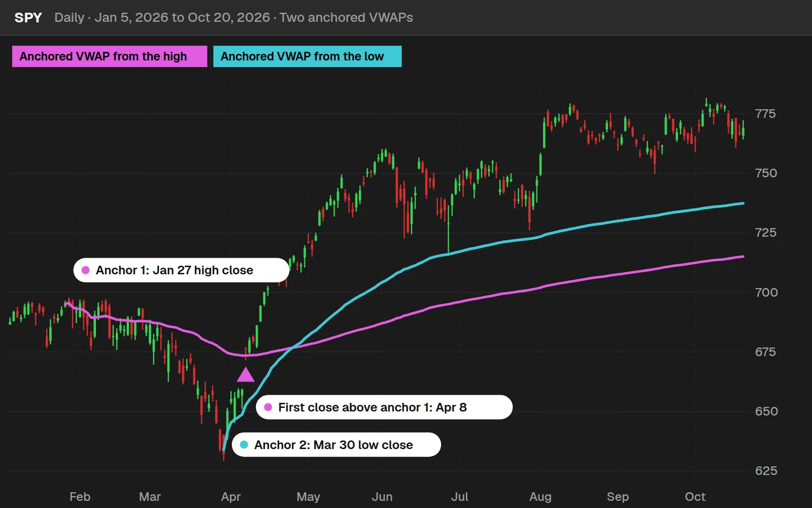Viewport: 812px width, 508px height.
Task: Click the Jul label on the time axis
Action: 460,497
